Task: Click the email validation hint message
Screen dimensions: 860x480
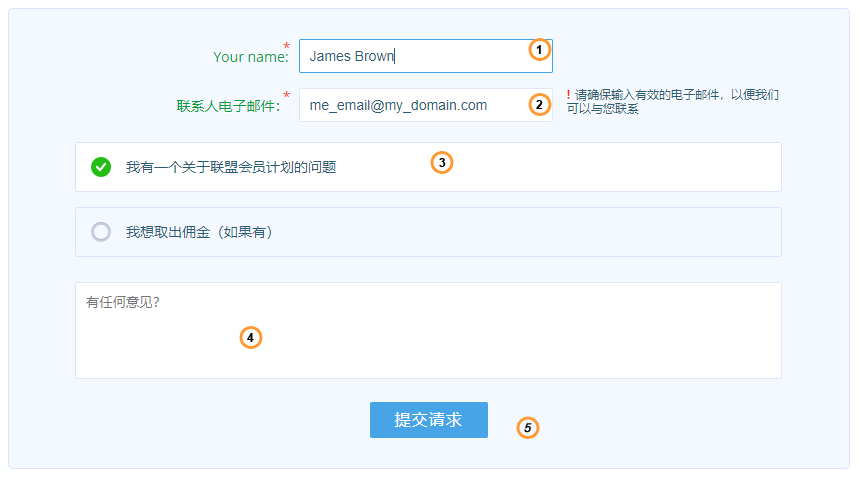Action: pyautogui.click(x=676, y=102)
